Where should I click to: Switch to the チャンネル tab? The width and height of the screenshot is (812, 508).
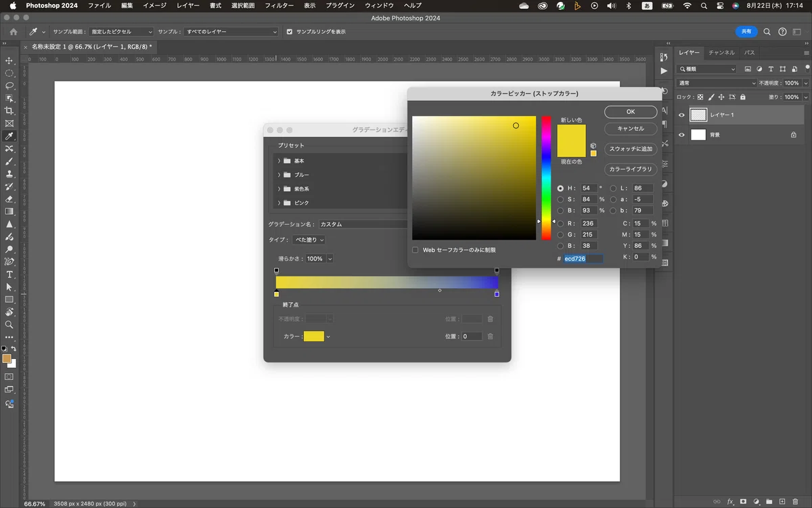click(722, 52)
